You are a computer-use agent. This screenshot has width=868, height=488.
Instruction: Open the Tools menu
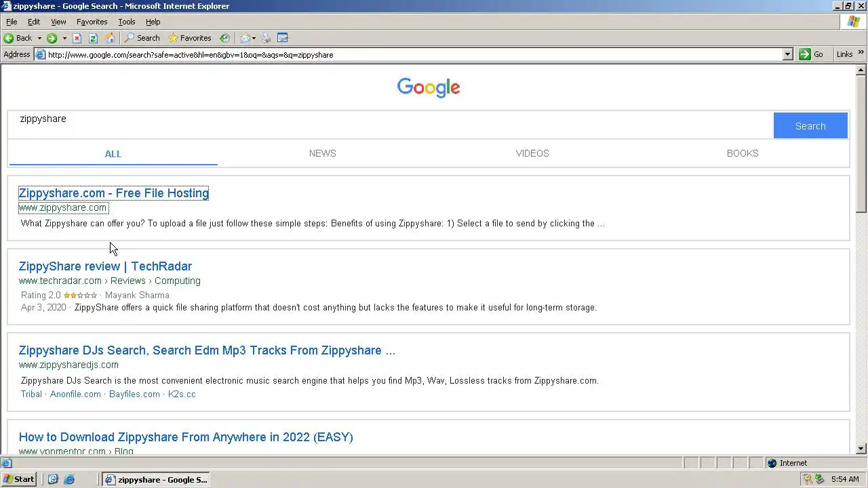click(127, 22)
